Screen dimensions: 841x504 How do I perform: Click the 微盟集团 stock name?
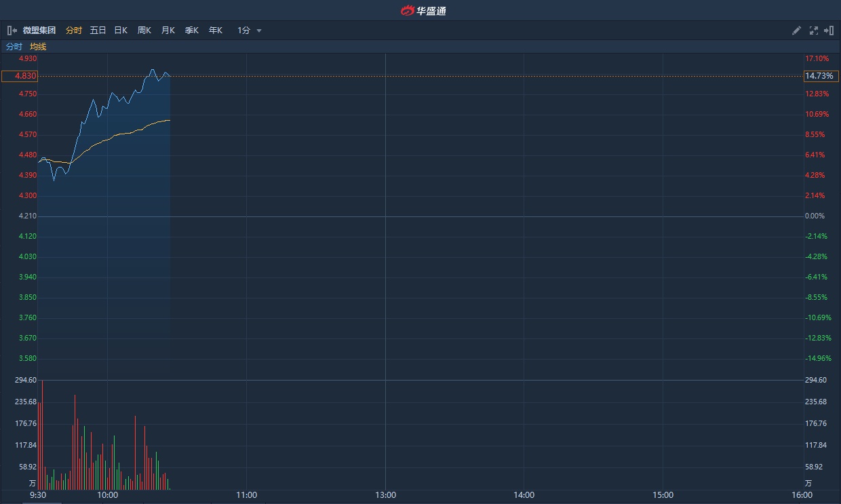point(39,31)
